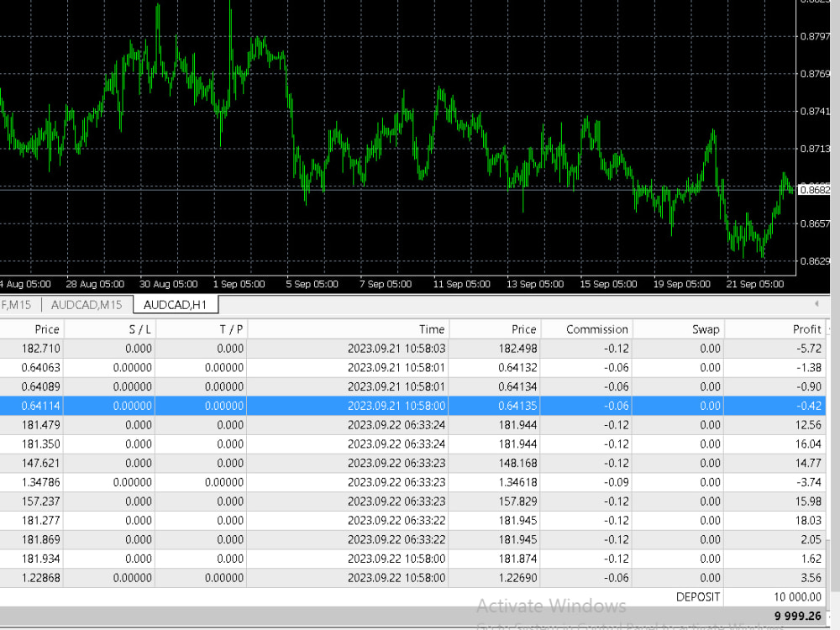Click the current price label 0.8682 on chart scale
This screenshot has height=630, width=840.
815,190
